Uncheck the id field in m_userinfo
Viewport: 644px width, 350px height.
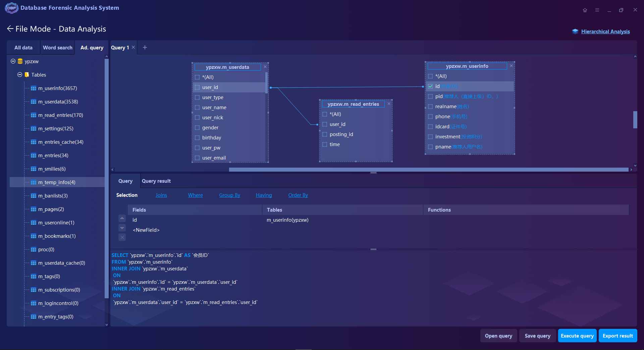click(430, 86)
